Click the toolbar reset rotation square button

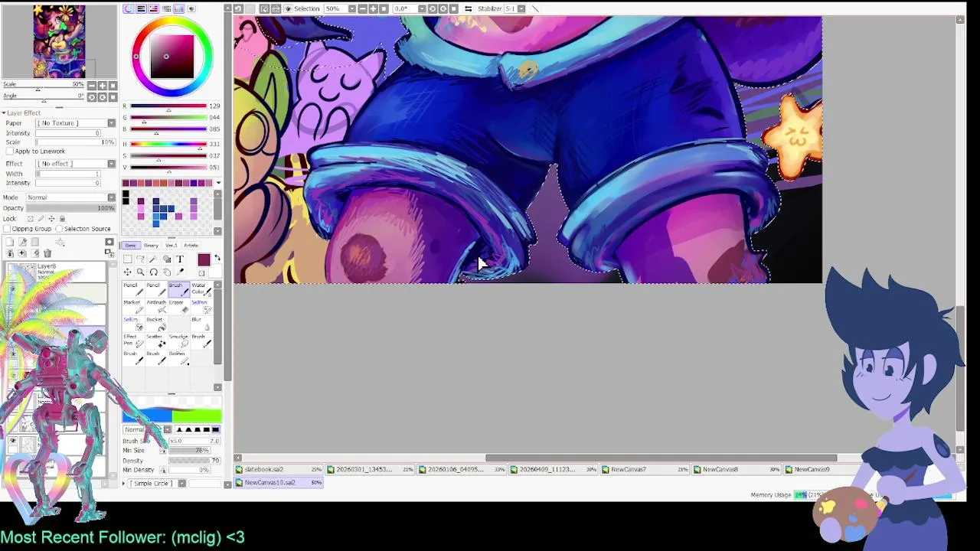[453, 8]
